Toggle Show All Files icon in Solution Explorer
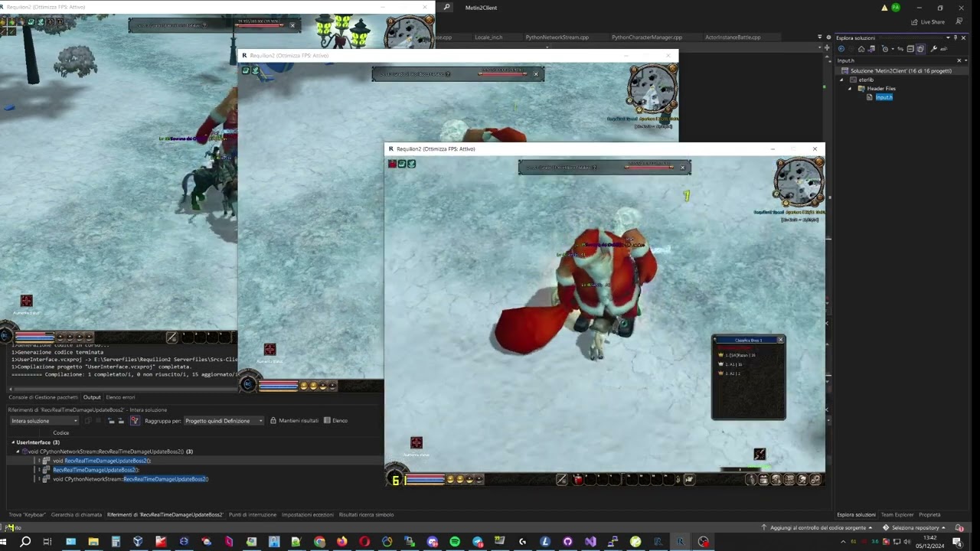This screenshot has height=551, width=980. click(921, 49)
